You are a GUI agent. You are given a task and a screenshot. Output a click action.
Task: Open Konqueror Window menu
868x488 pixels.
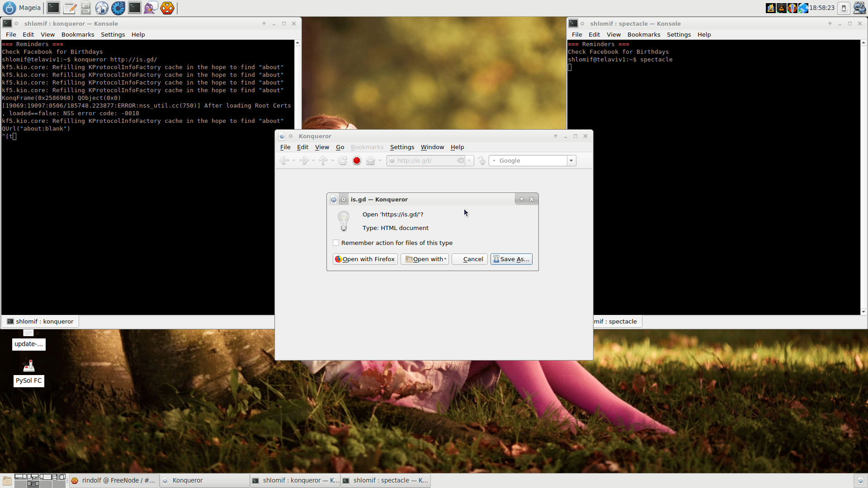pos(432,147)
